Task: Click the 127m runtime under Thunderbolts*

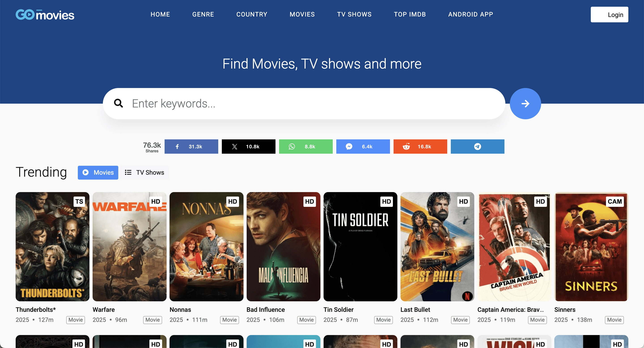Action: 46,320
